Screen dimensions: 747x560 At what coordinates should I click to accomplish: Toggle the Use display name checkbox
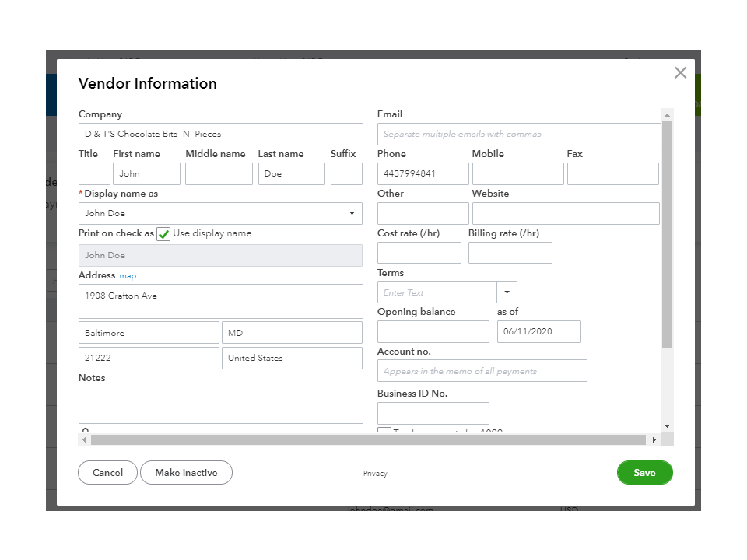[x=163, y=234]
